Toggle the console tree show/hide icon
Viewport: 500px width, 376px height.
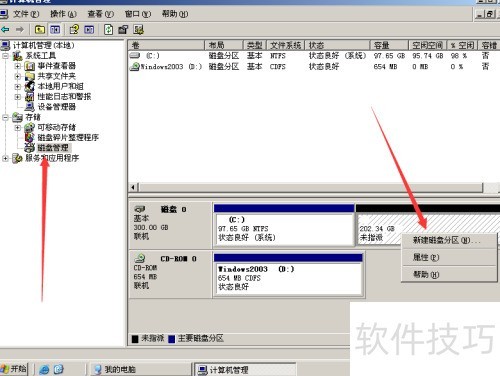click(x=55, y=30)
